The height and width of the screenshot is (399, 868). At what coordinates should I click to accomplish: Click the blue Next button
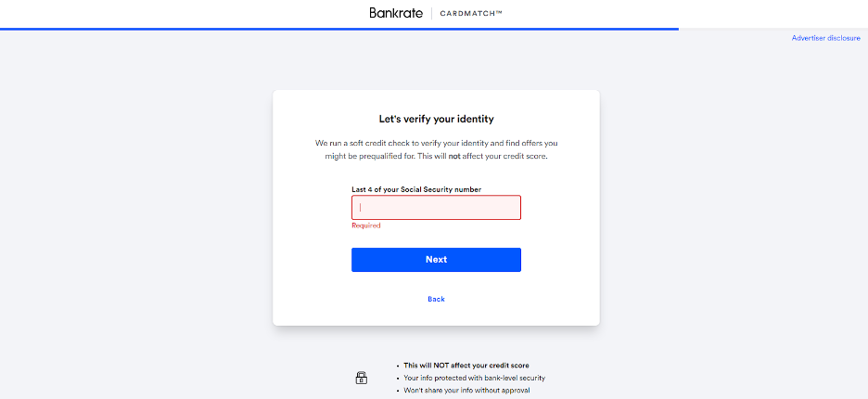pyautogui.click(x=436, y=260)
